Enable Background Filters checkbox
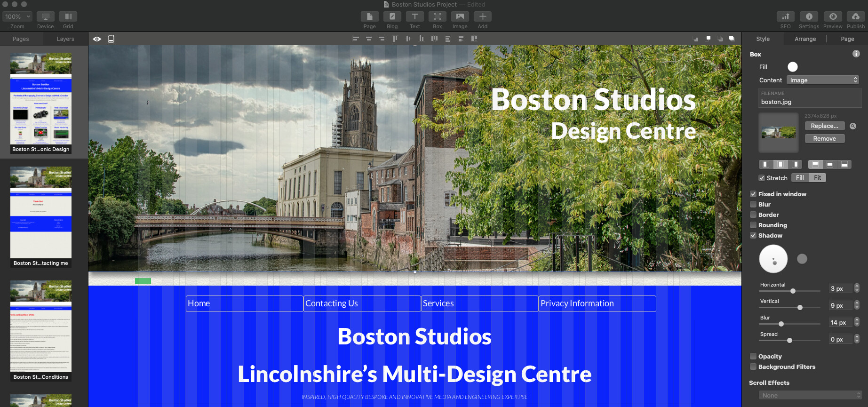The width and height of the screenshot is (868, 407). (x=753, y=367)
